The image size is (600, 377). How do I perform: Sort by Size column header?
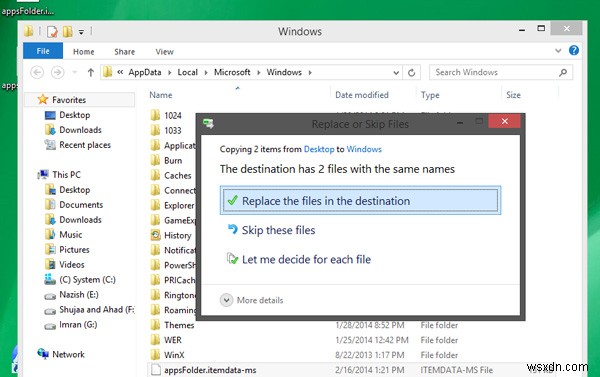point(513,95)
